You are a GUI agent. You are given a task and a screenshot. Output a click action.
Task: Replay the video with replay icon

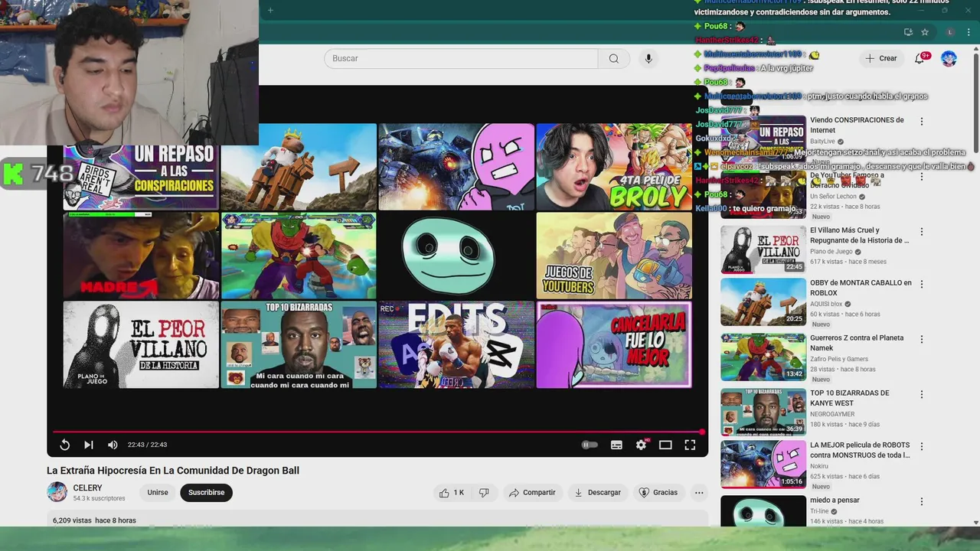(65, 445)
